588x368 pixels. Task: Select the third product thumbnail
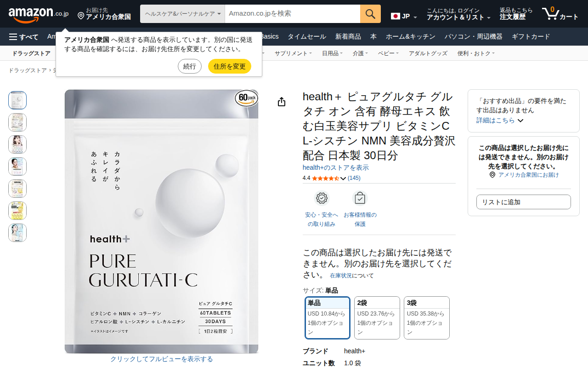[17, 144]
